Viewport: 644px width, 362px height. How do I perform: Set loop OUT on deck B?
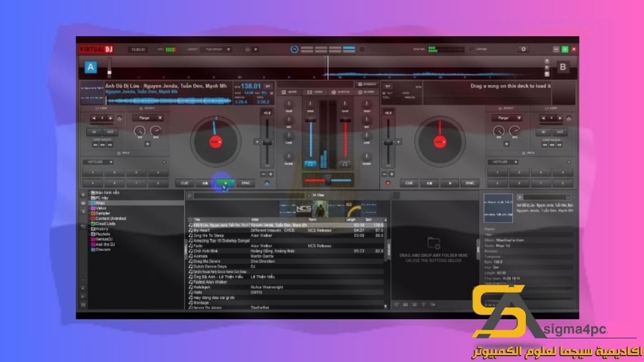(560, 132)
